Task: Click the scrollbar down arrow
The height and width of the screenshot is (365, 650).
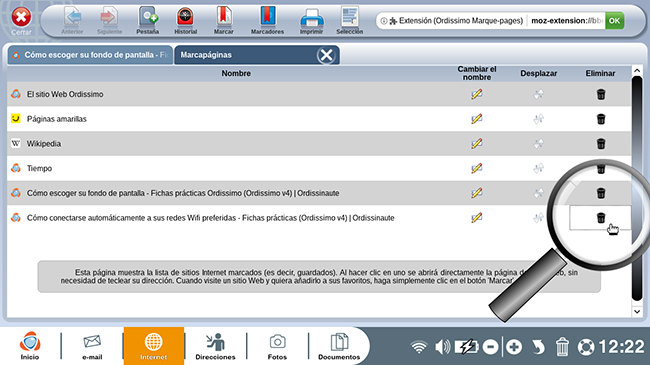Action: point(637,311)
